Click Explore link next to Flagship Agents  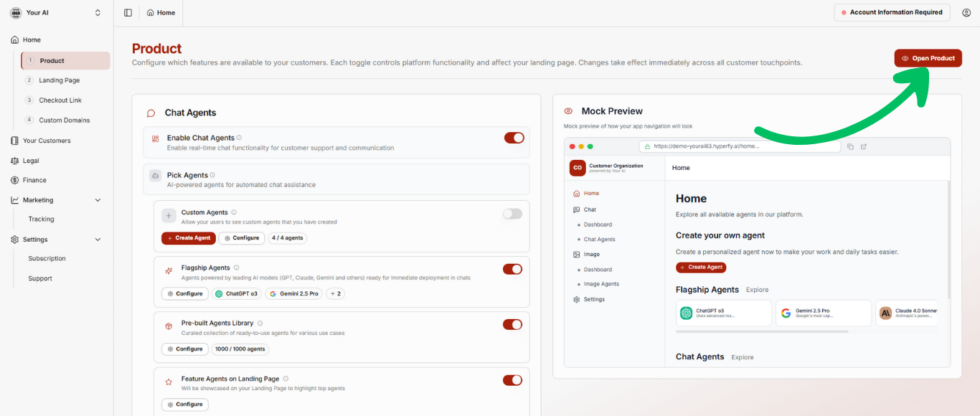pos(757,290)
